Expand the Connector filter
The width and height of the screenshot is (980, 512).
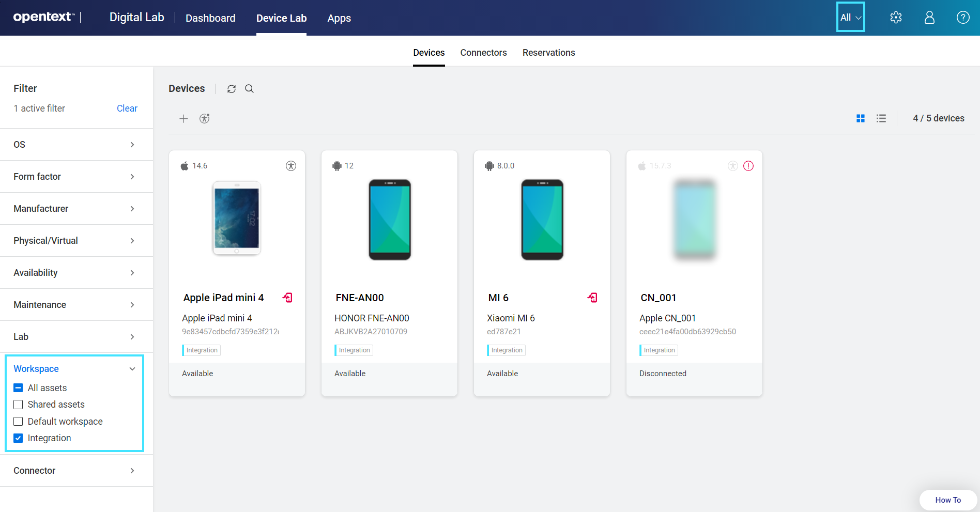76,471
